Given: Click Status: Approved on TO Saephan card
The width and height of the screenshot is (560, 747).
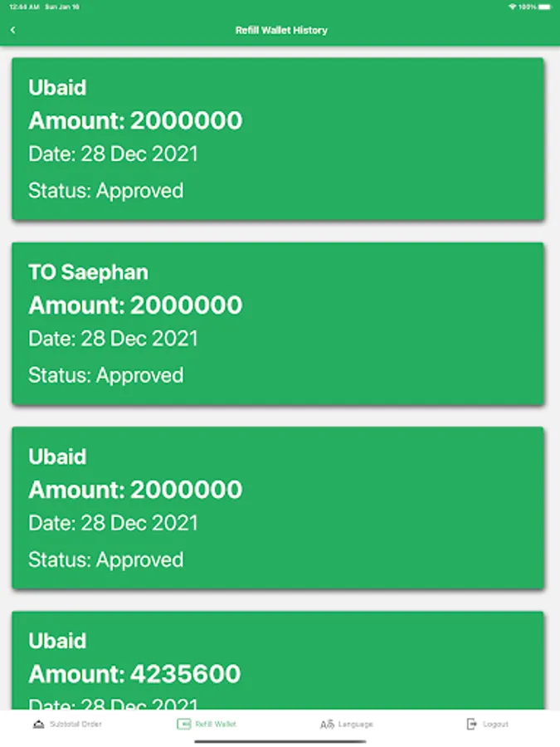Looking at the screenshot, I should (105, 375).
